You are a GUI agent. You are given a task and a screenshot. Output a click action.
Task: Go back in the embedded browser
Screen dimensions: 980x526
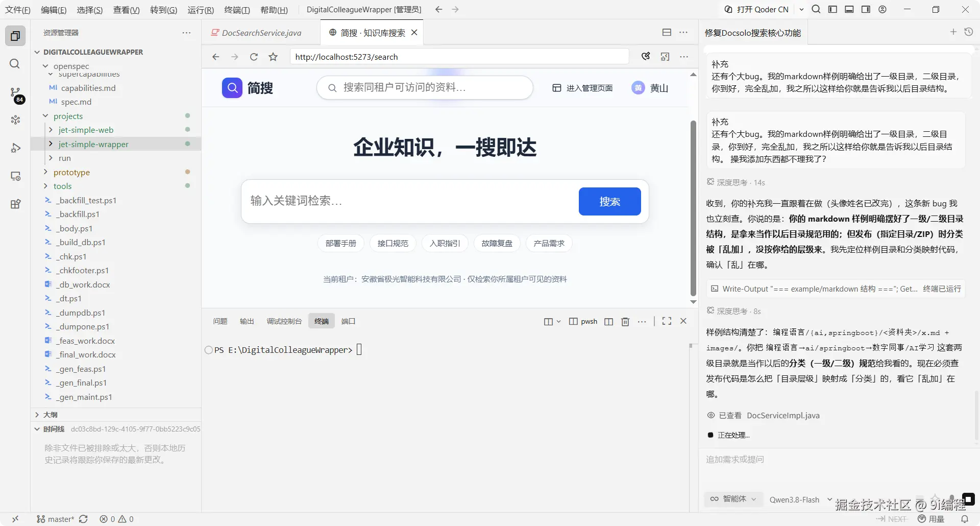216,57
